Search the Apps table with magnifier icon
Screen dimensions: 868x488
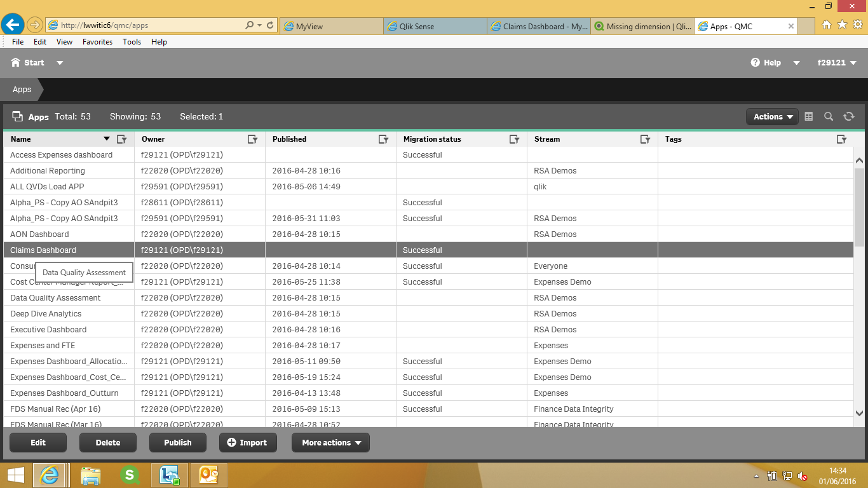(829, 116)
